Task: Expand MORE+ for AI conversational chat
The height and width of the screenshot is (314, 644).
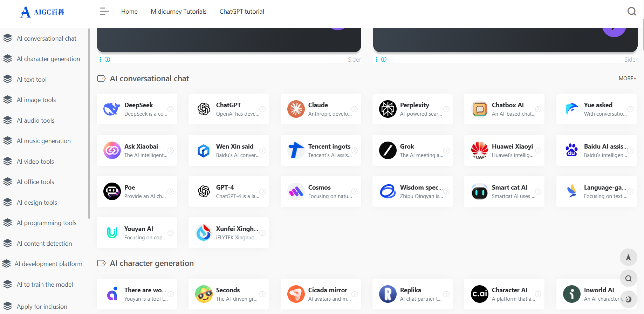Action: (x=627, y=78)
